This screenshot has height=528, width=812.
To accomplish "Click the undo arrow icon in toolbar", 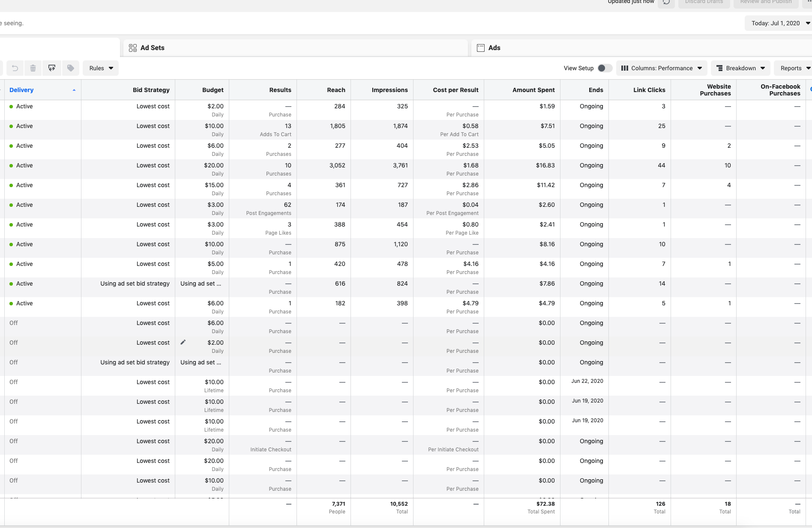I will coord(15,68).
